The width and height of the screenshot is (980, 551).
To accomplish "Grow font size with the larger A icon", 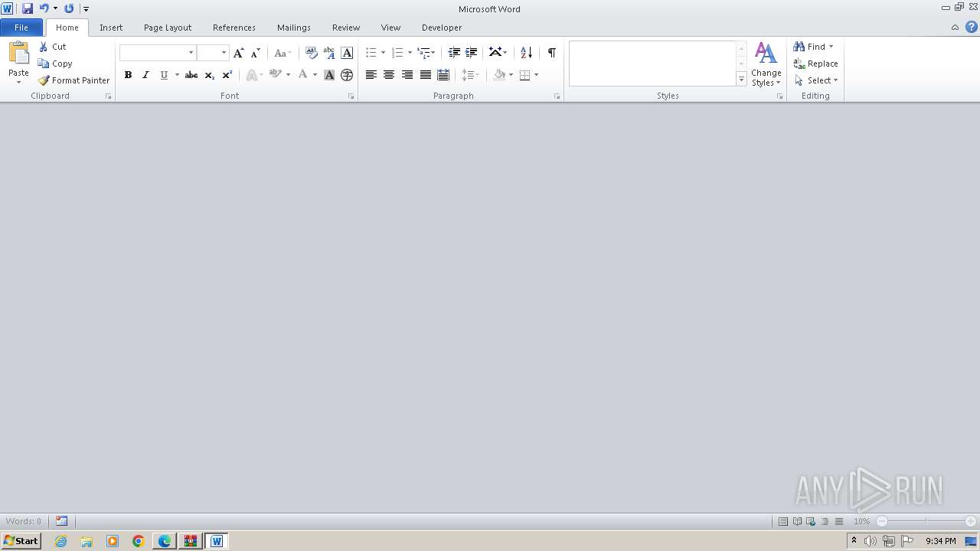I will click(239, 53).
